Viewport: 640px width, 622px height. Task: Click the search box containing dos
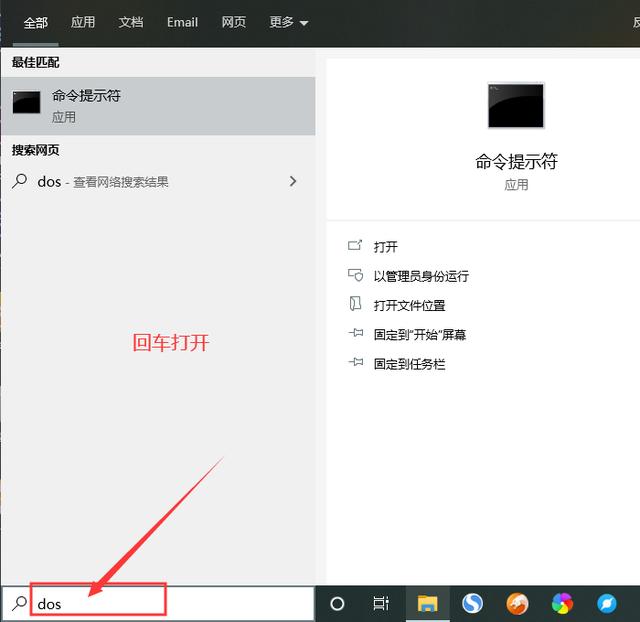(x=158, y=603)
